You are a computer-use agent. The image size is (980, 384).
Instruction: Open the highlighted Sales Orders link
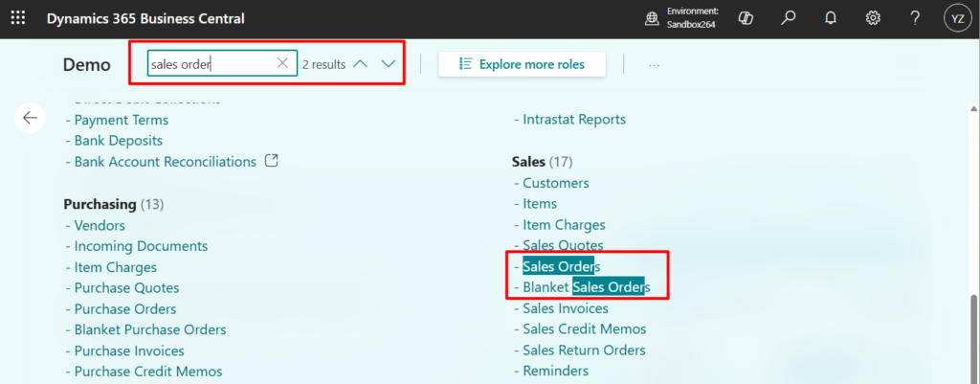tap(562, 266)
